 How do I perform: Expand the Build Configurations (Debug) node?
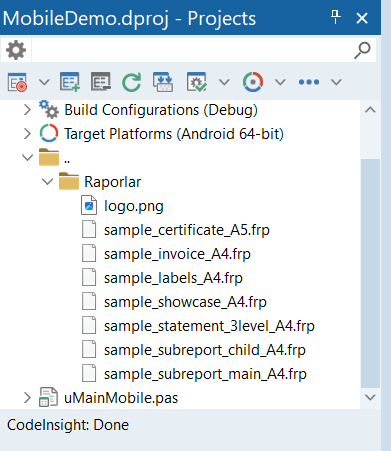tap(27, 110)
